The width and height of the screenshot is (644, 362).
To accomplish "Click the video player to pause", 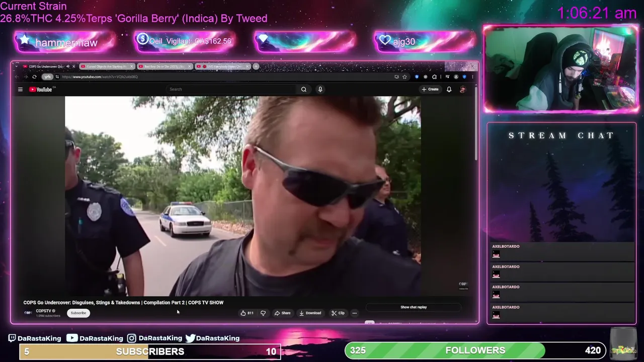I will pyautogui.click(x=243, y=196).
